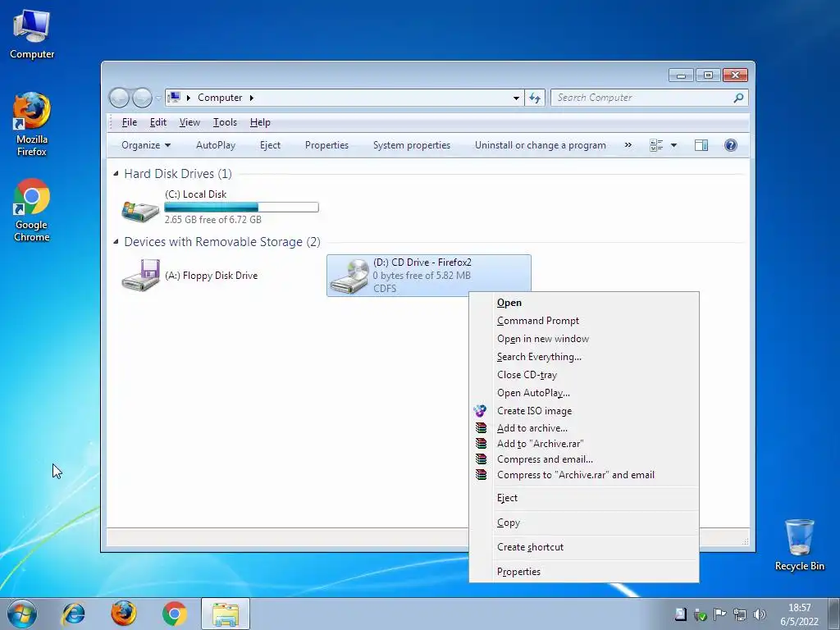Choose Command Prompt in context menu
The height and width of the screenshot is (630, 840).
click(x=584, y=321)
